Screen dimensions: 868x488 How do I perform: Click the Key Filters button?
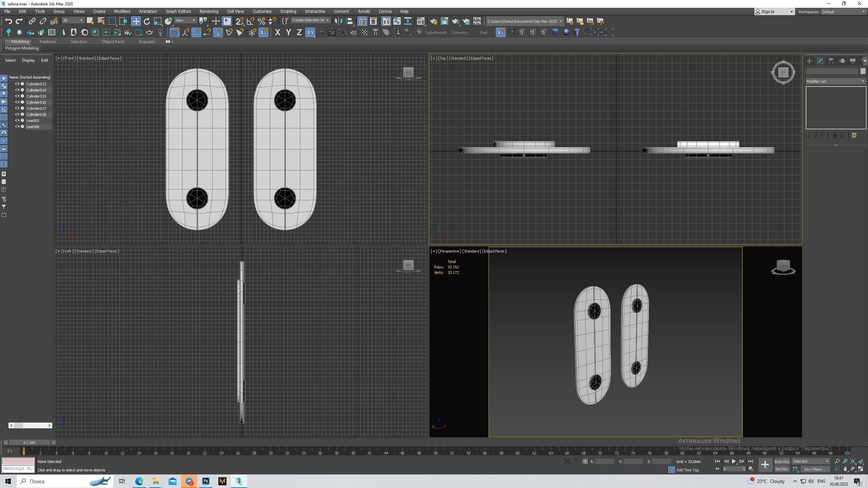click(x=814, y=469)
